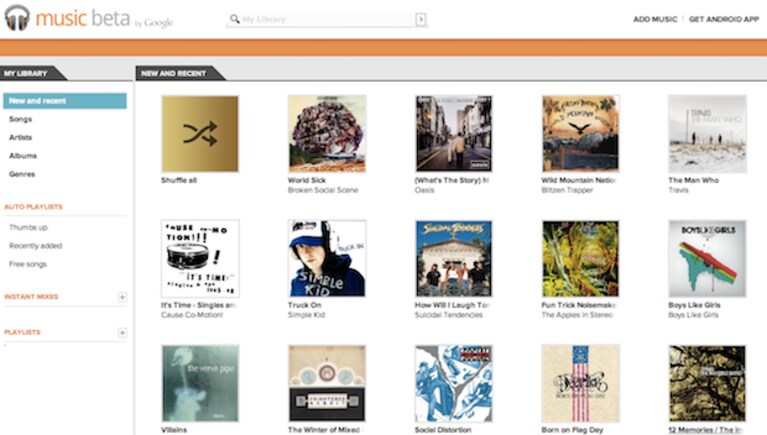Click the Cause Co-Motion! artist name
The width and height of the screenshot is (767, 435).
[x=192, y=315]
